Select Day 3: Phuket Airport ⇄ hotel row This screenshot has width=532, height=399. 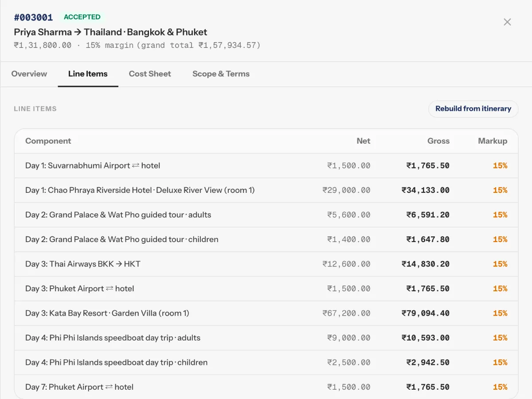pyautogui.click(x=266, y=289)
